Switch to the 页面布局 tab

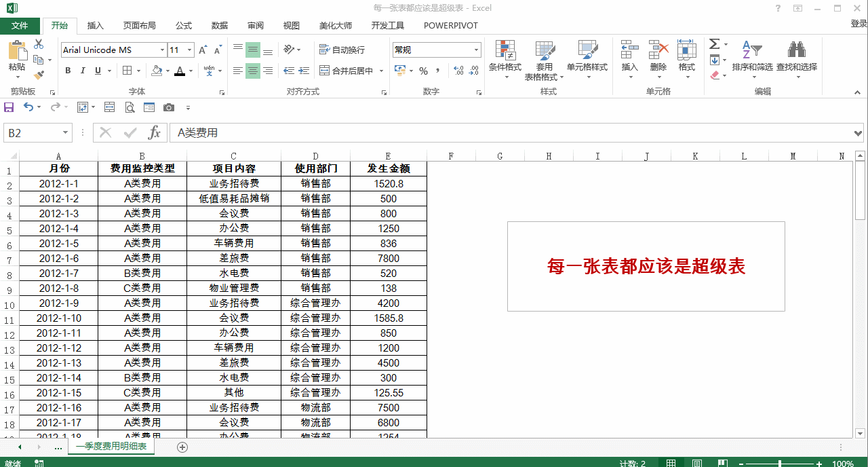[139, 26]
